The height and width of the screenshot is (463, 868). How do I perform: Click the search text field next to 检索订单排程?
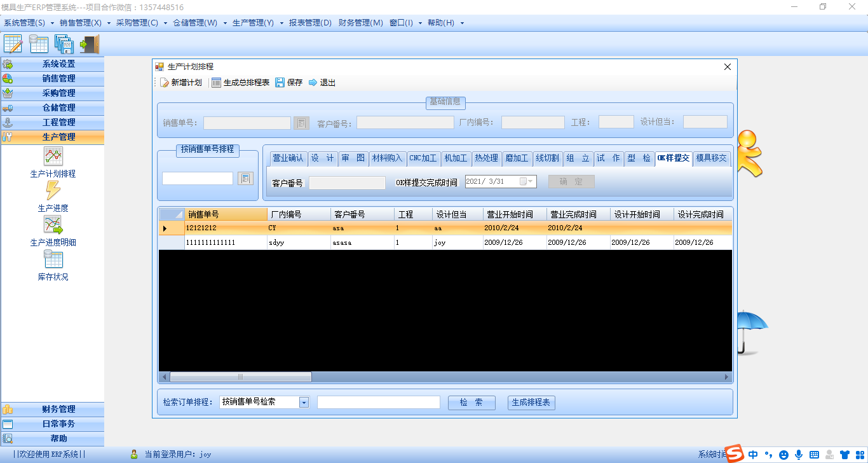(379, 402)
